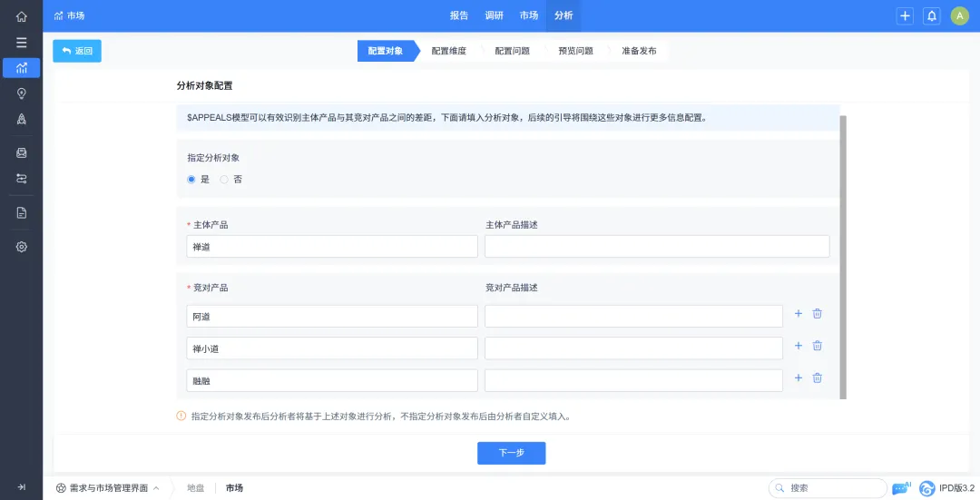Open the 地盘 breadcrumb link
Viewport: 980px width, 500px height.
[x=196, y=488]
